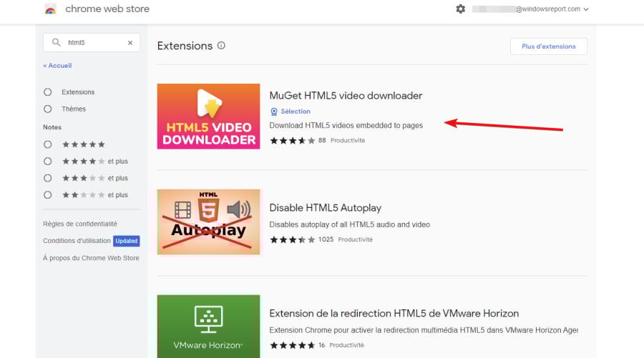
Task: Click the 'chrome web store' header text
Action: (107, 9)
